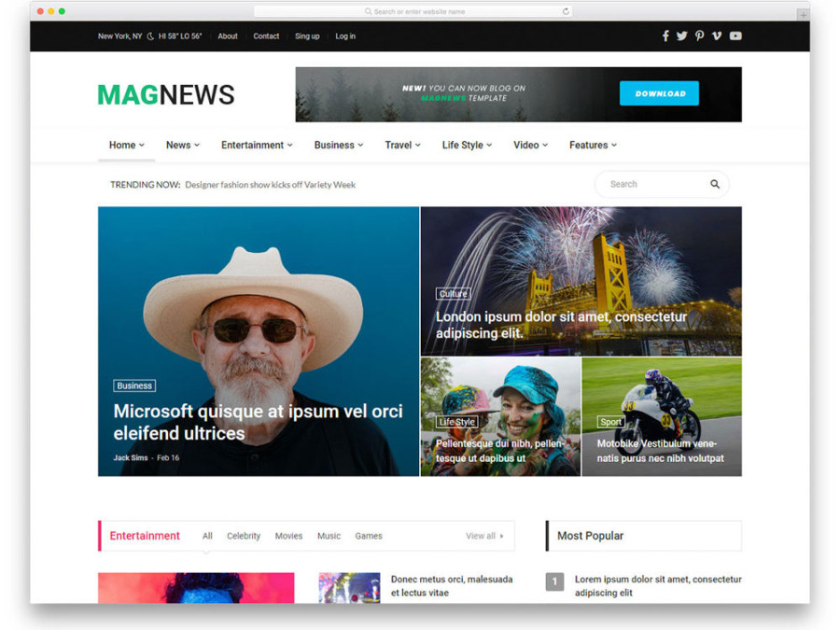Expand the Travel menu dropdown
Image resolution: width=840 pixels, height=630 pixels.
[402, 146]
